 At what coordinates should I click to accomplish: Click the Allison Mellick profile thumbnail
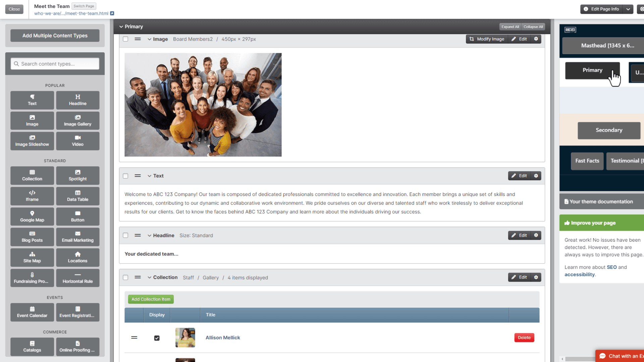[x=185, y=337]
